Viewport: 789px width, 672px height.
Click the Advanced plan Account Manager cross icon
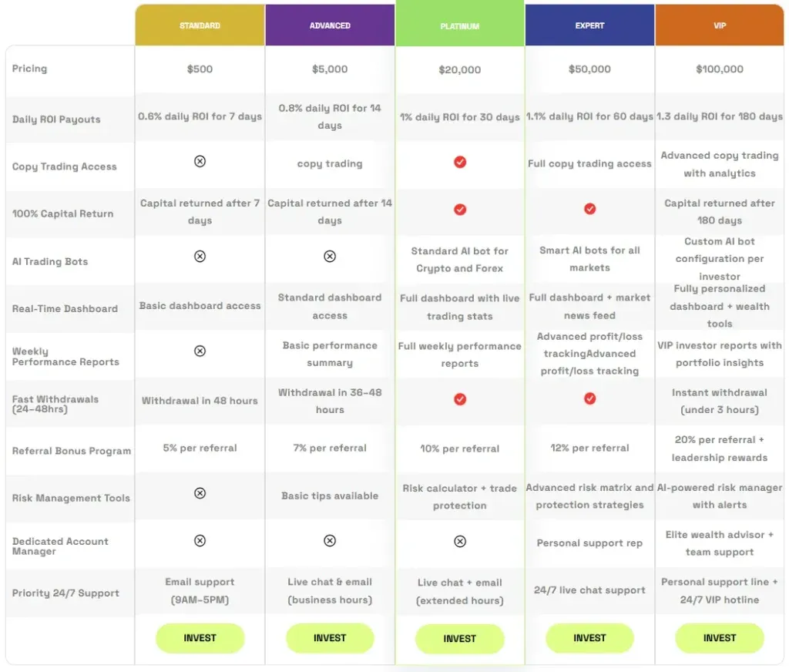click(x=330, y=541)
